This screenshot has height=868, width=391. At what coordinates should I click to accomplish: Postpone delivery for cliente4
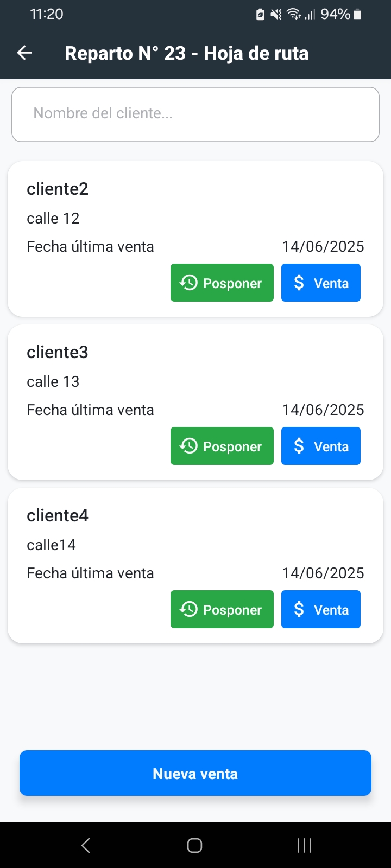[x=222, y=609]
